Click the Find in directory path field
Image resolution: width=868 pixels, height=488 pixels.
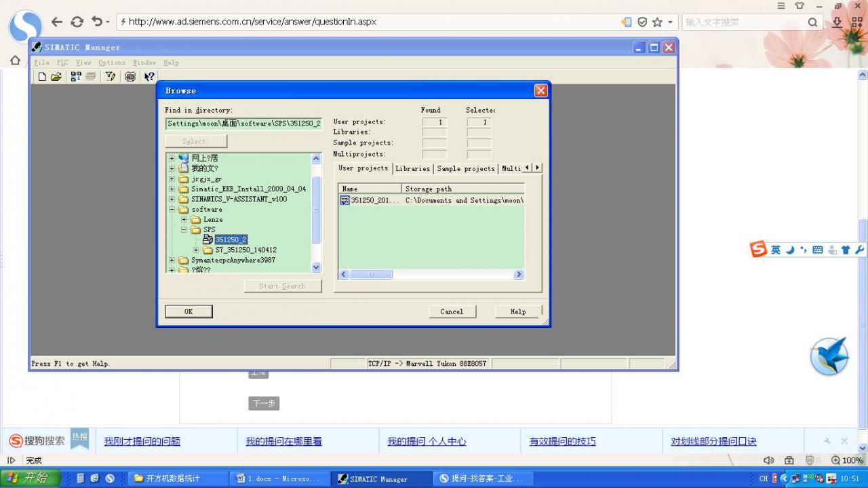pyautogui.click(x=243, y=124)
